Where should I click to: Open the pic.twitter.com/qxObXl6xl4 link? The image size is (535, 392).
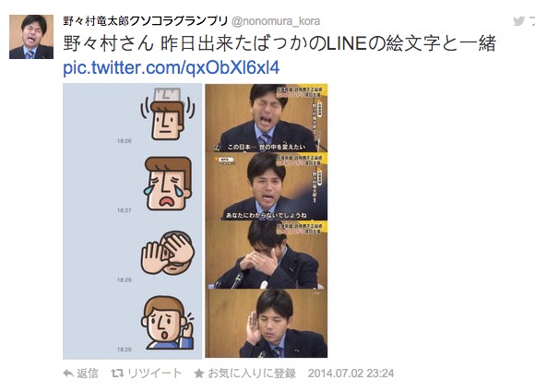coord(172,67)
